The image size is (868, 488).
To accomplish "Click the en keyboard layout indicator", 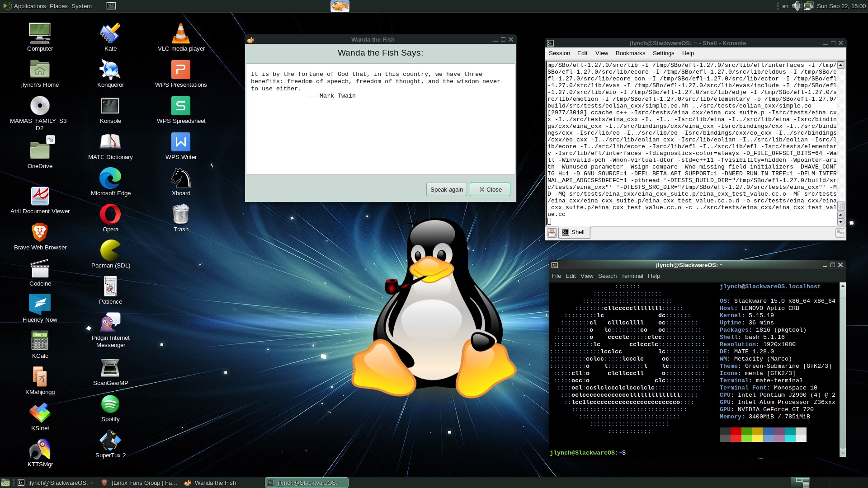I will [785, 6].
